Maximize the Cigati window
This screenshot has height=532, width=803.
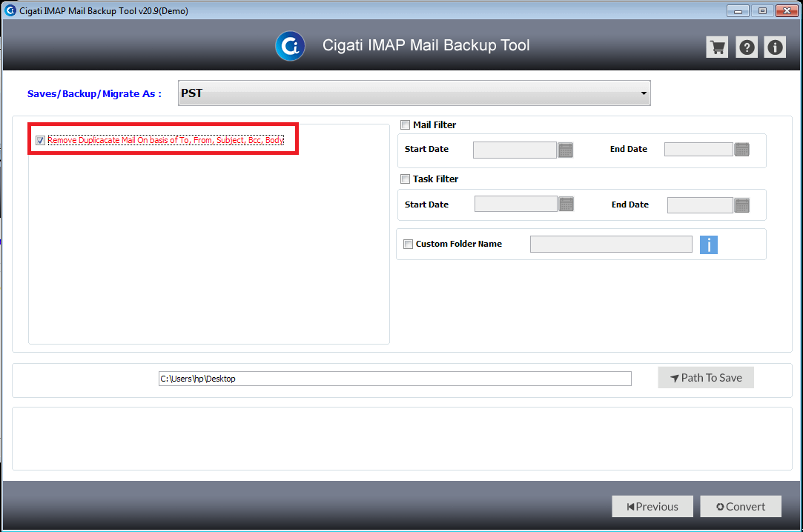click(762, 10)
